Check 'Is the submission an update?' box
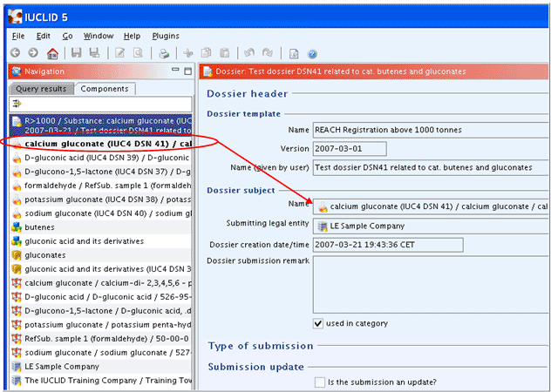The image size is (551, 392). point(320,382)
